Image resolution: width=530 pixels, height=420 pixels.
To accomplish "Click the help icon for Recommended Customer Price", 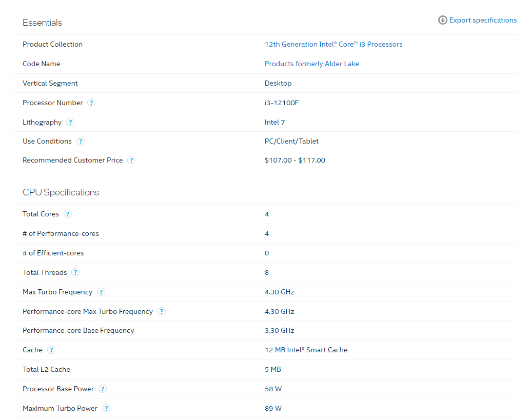I will coord(131,160).
